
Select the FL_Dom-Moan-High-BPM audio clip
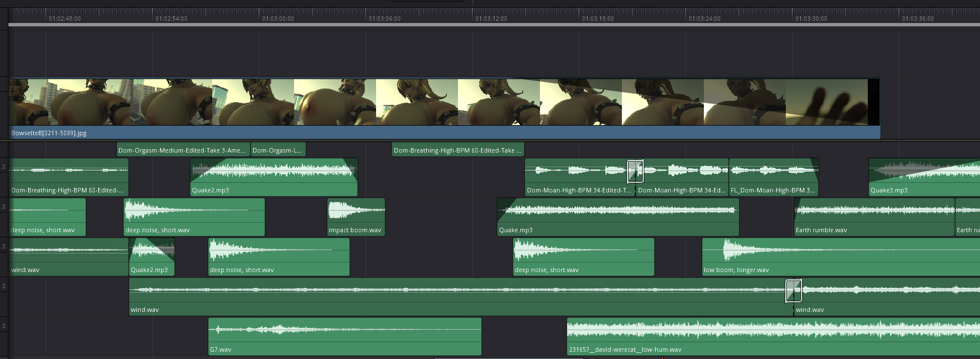[773, 177]
